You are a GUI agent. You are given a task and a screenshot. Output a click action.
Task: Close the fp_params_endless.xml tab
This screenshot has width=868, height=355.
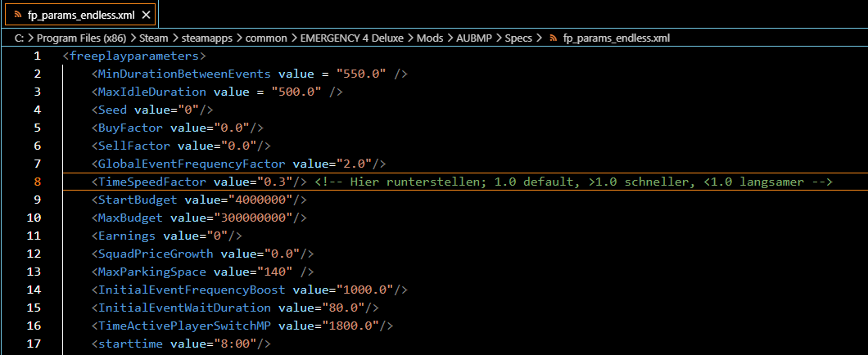[146, 15]
